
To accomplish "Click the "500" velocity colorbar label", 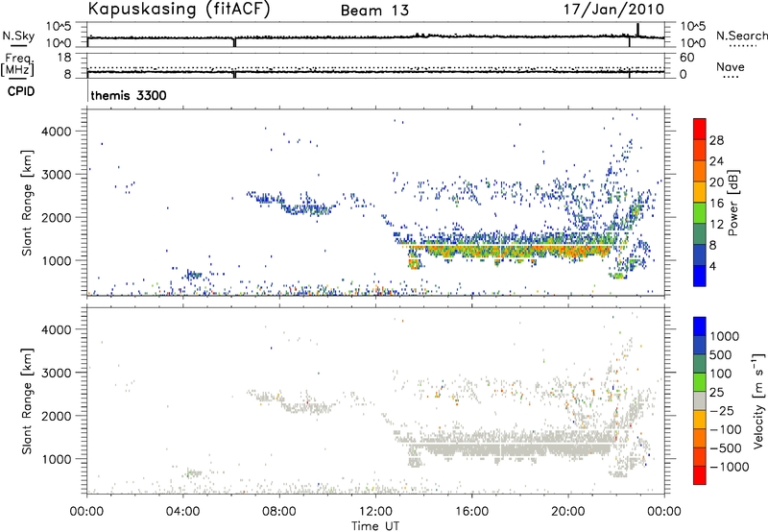I will [x=720, y=355].
